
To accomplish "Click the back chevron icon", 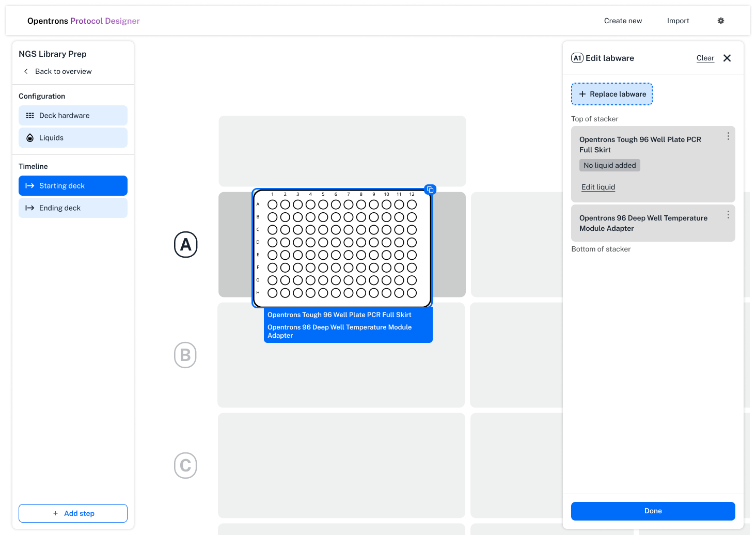I will pyautogui.click(x=26, y=71).
